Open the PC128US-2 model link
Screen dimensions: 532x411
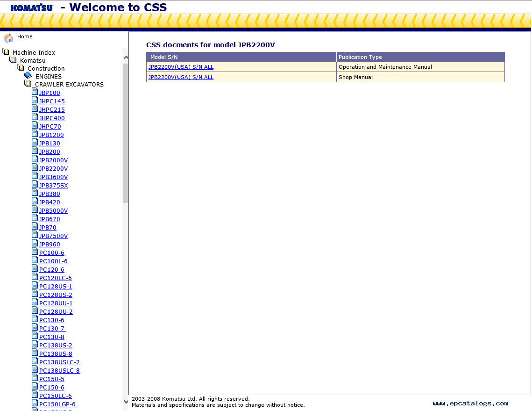(x=56, y=295)
